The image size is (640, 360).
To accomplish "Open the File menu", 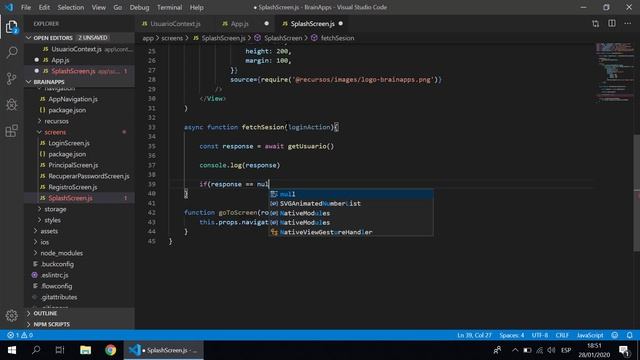I will (26, 7).
